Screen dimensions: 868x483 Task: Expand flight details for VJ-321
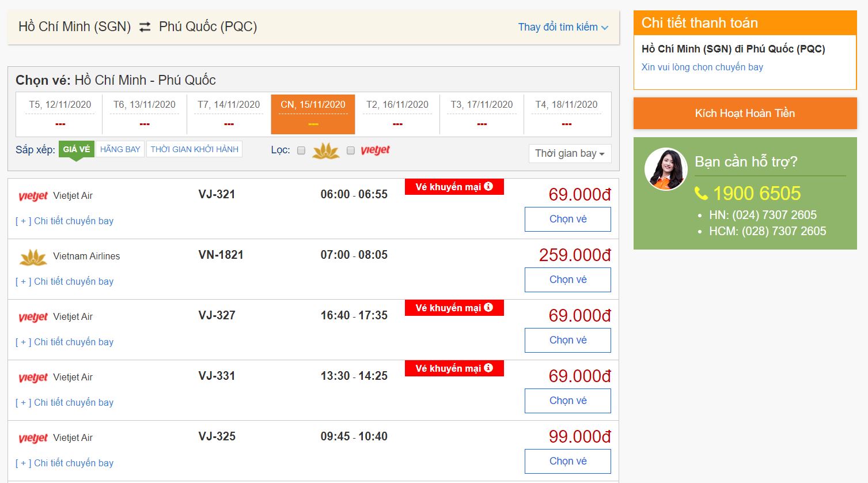tap(65, 221)
